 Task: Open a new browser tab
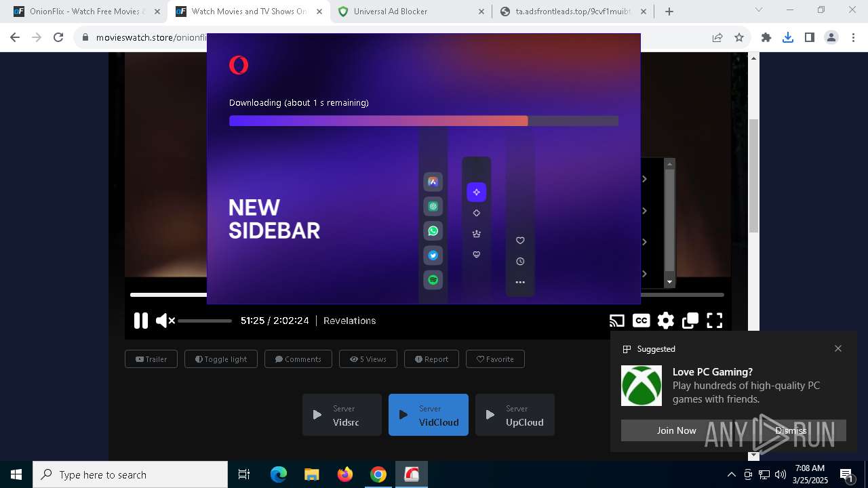tap(669, 12)
